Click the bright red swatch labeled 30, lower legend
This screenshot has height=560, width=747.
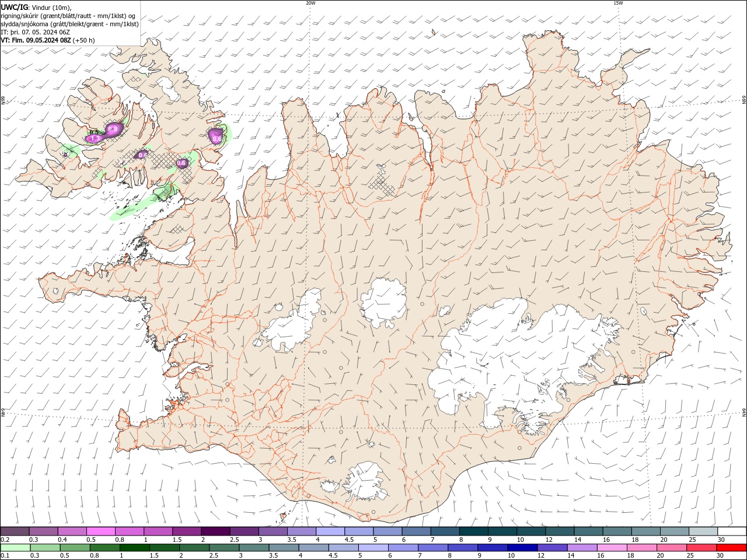tap(731, 548)
